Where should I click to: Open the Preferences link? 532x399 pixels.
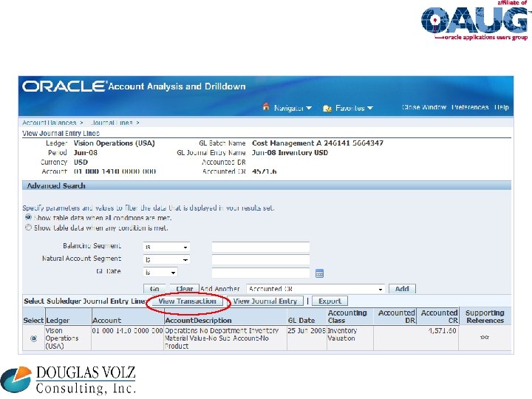click(x=470, y=107)
